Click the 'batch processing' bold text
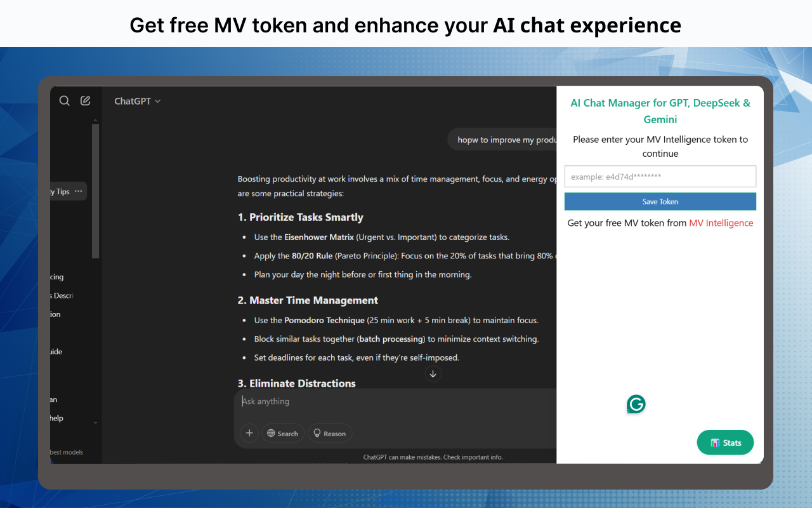Image resolution: width=812 pixels, height=508 pixels. (391, 339)
